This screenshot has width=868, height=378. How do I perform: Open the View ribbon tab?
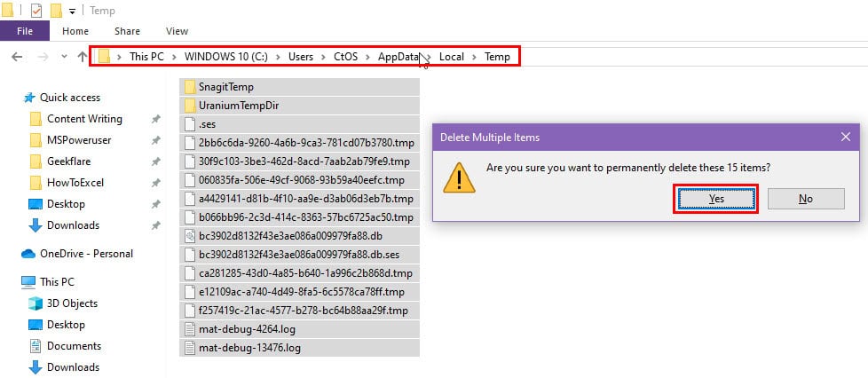tap(177, 31)
